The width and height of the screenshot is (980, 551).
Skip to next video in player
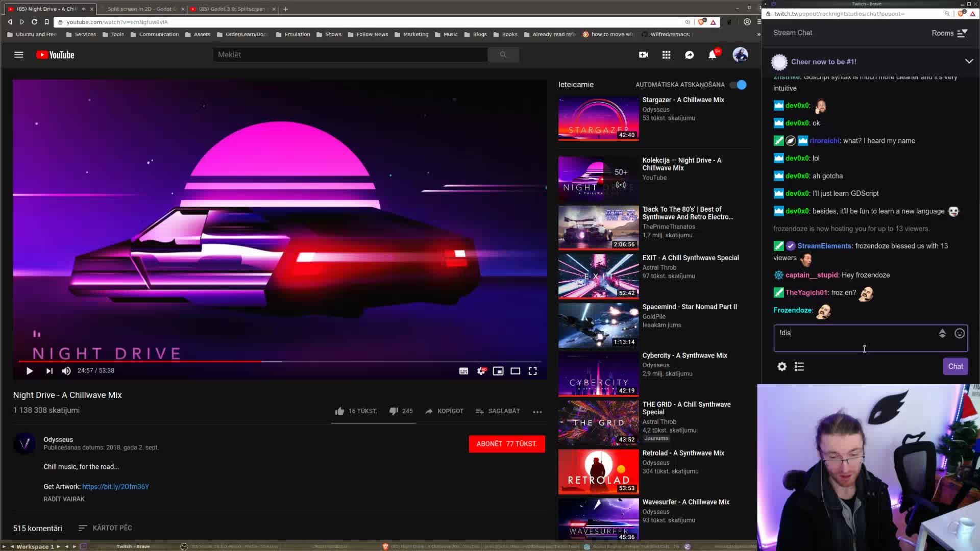(49, 371)
